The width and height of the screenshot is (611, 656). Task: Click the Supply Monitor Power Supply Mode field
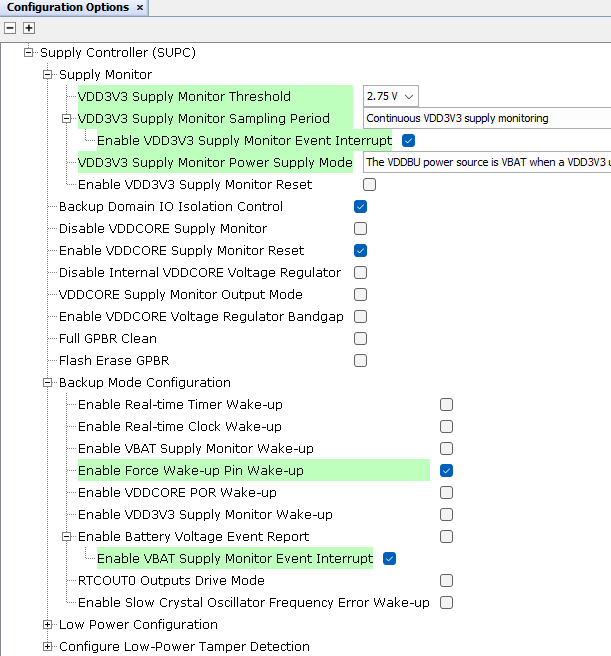[x=486, y=162]
